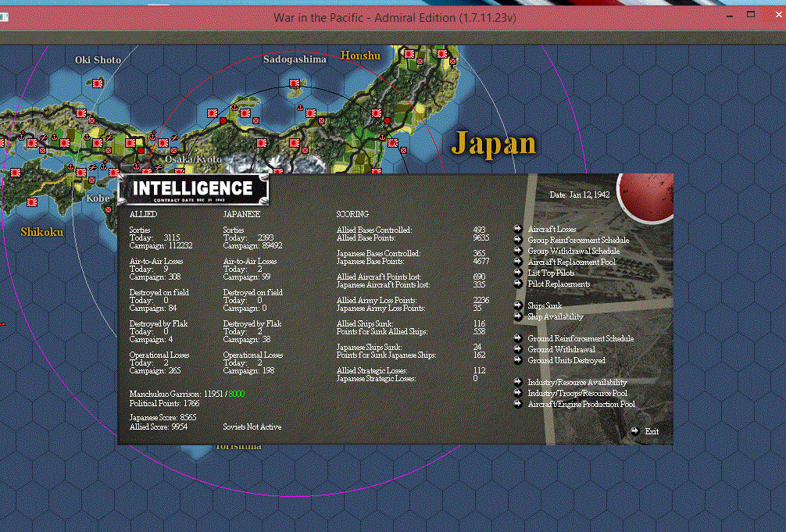Click the Kobe map label
The image size is (786, 532).
point(98,198)
